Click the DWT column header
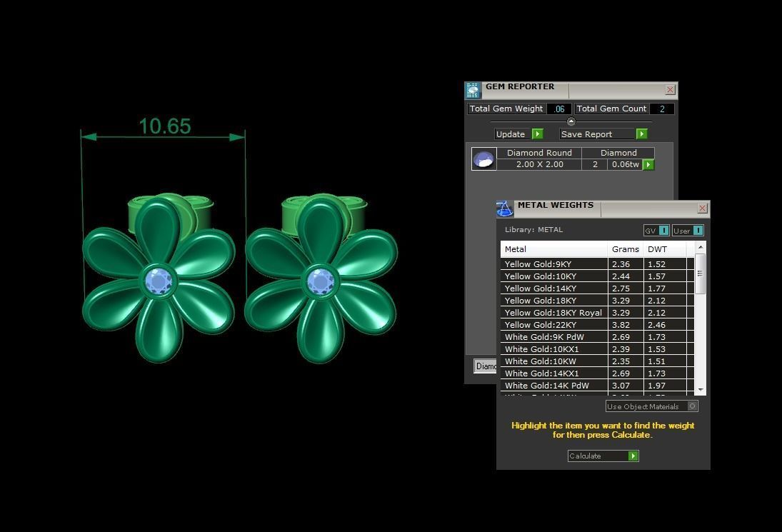 tap(665, 249)
